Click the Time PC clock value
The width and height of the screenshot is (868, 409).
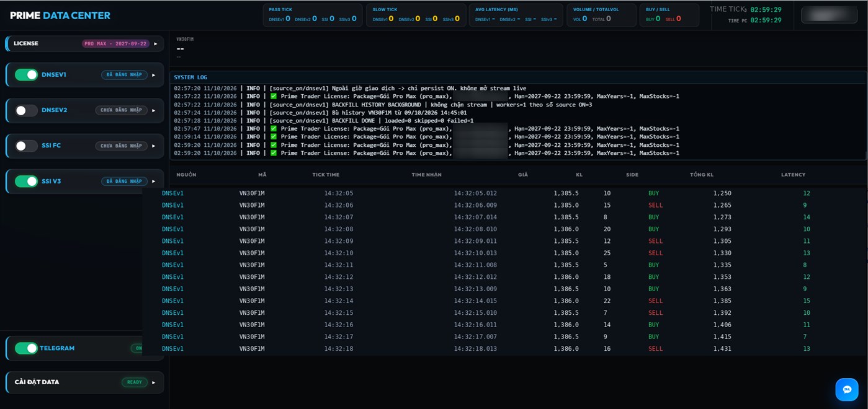pyautogui.click(x=766, y=20)
